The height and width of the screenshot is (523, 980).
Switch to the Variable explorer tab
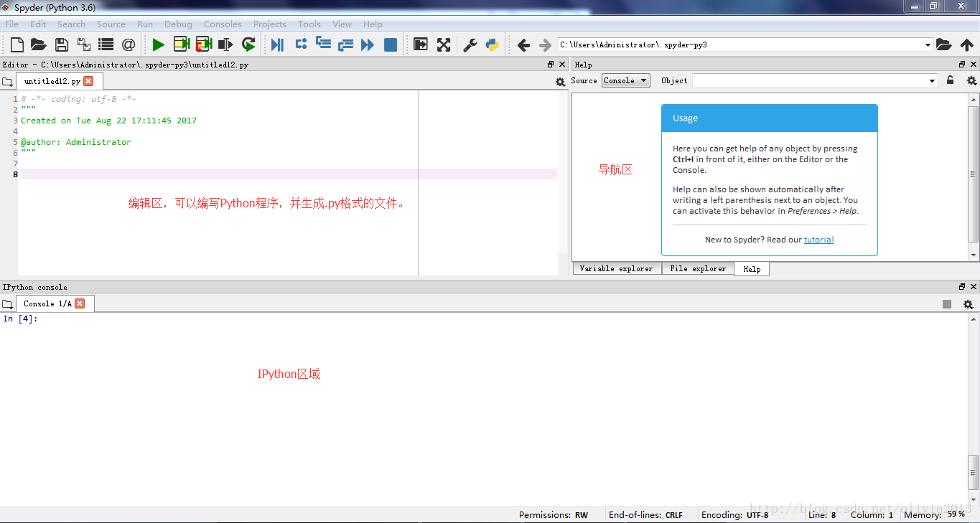616,268
